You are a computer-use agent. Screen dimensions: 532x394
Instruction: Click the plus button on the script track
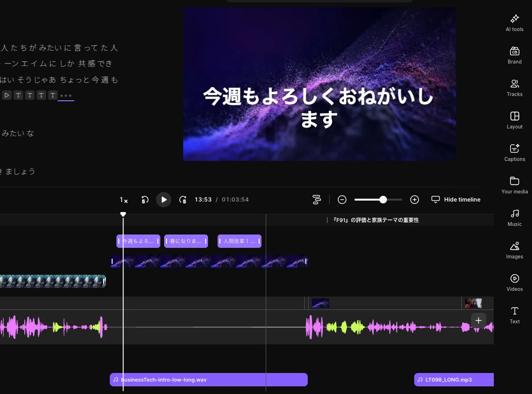coord(479,320)
